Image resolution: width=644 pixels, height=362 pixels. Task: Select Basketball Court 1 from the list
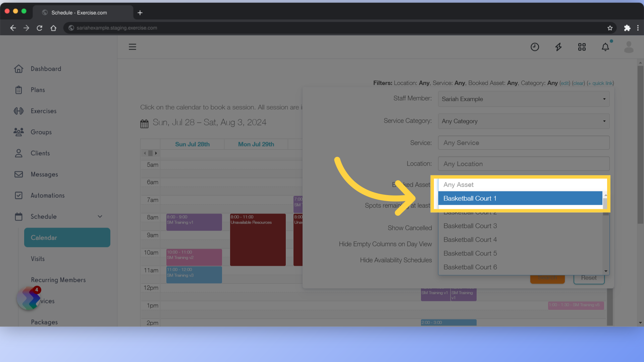tap(520, 198)
